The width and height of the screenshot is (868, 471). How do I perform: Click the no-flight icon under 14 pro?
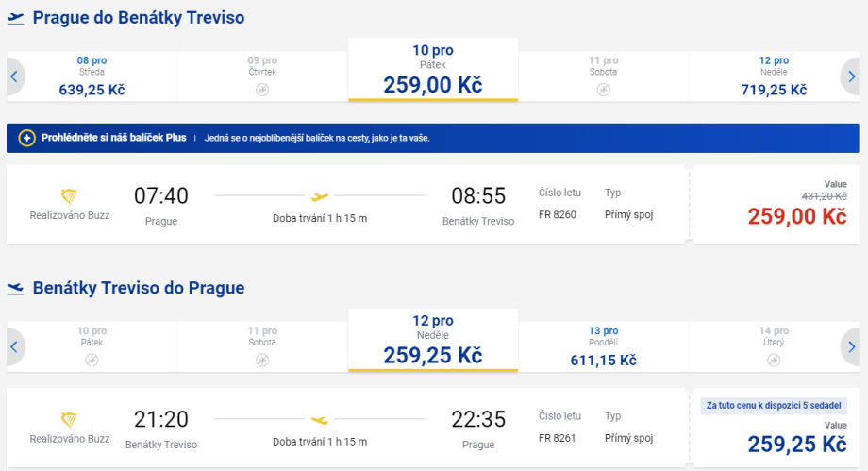(x=774, y=360)
